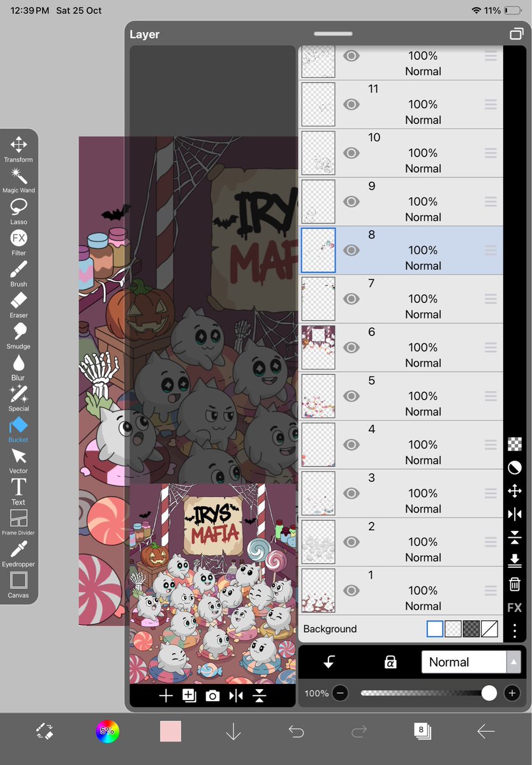Choose light transparent checker background
Image resolution: width=532 pixels, height=765 pixels.
[453, 629]
